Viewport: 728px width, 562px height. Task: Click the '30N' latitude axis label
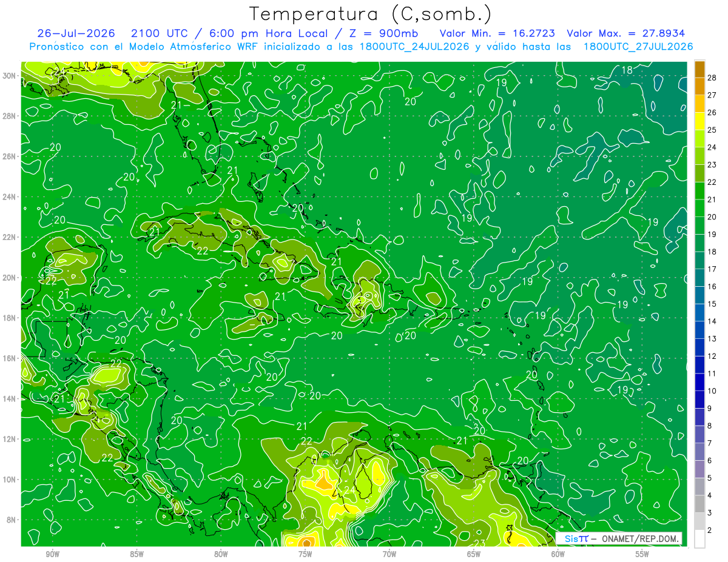(x=10, y=76)
